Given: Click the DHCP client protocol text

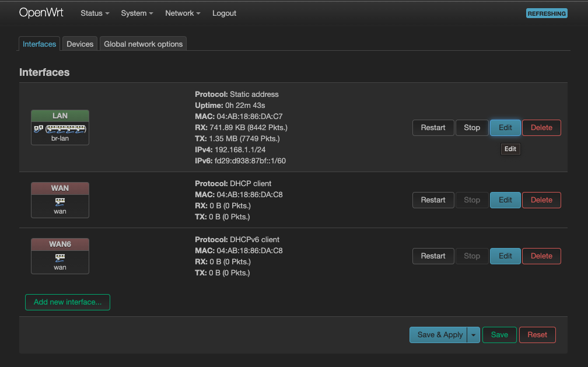Looking at the screenshot, I should 250,183.
